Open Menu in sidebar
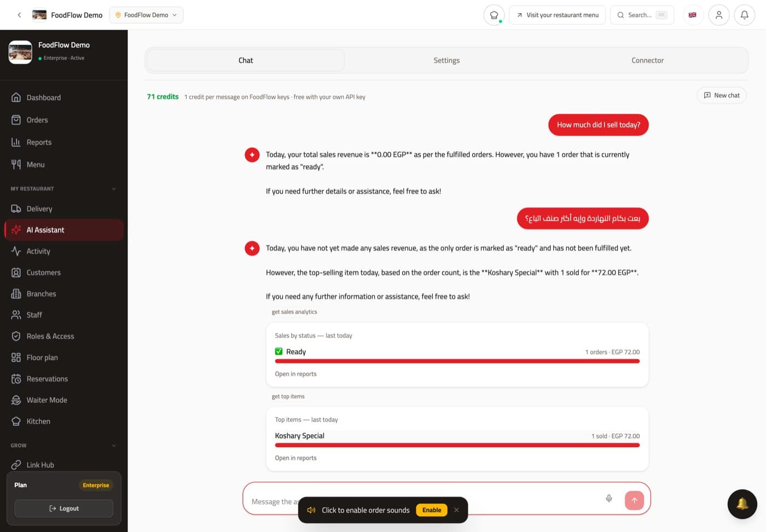This screenshot has height=532, width=766. pyautogui.click(x=64, y=164)
